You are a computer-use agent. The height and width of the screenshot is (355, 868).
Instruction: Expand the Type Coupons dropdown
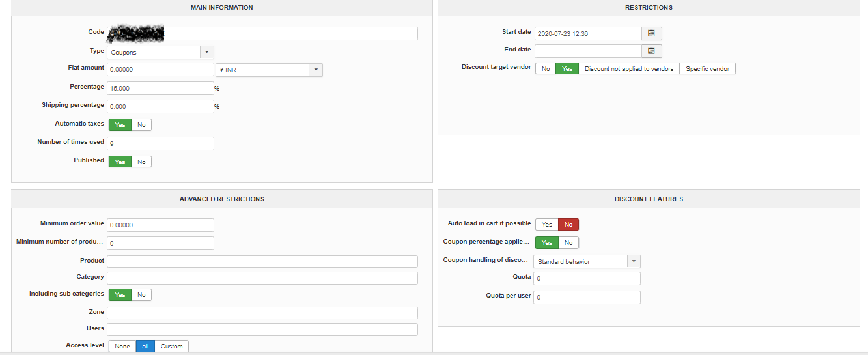(206, 52)
